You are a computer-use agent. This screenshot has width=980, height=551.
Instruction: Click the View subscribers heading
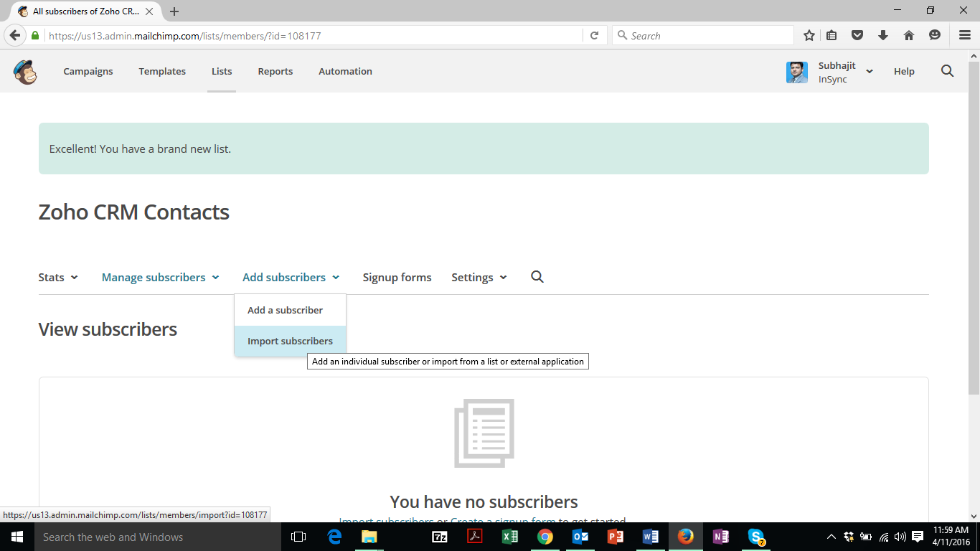(x=108, y=329)
